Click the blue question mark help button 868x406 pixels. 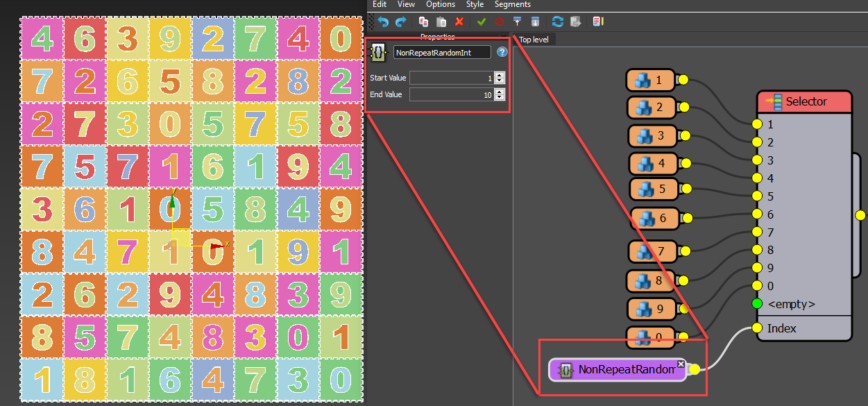click(x=502, y=52)
